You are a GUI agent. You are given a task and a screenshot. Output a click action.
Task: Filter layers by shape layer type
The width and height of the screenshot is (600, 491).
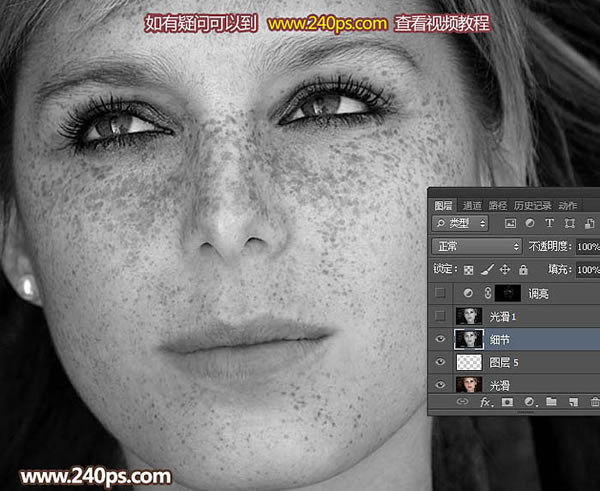570,223
